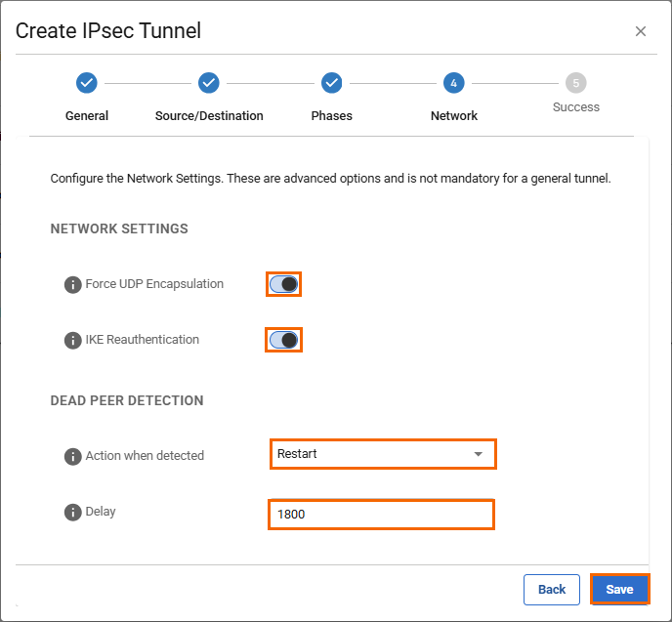Click the checkmark icon above General

[x=86, y=83]
